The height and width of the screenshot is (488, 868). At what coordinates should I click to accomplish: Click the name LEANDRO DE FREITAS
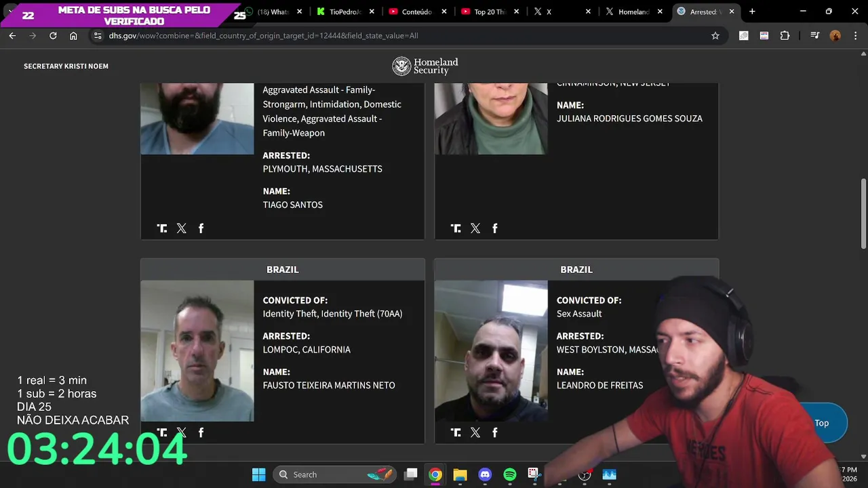599,385
